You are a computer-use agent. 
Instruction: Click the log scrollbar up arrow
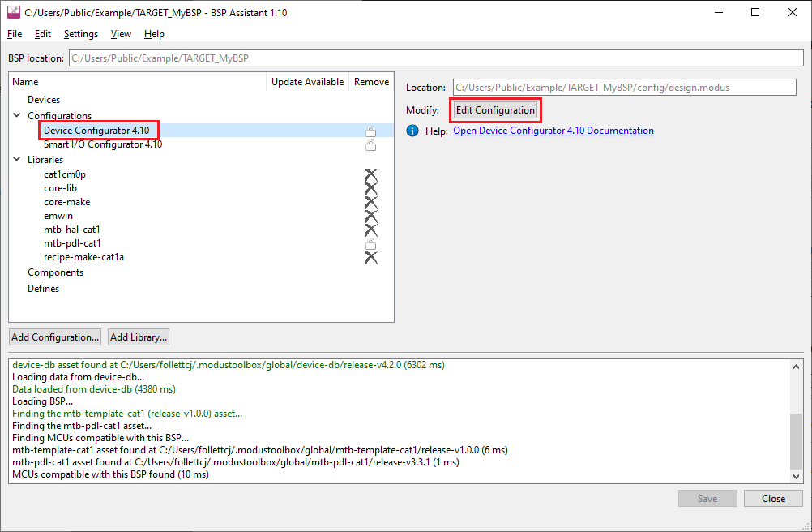796,367
